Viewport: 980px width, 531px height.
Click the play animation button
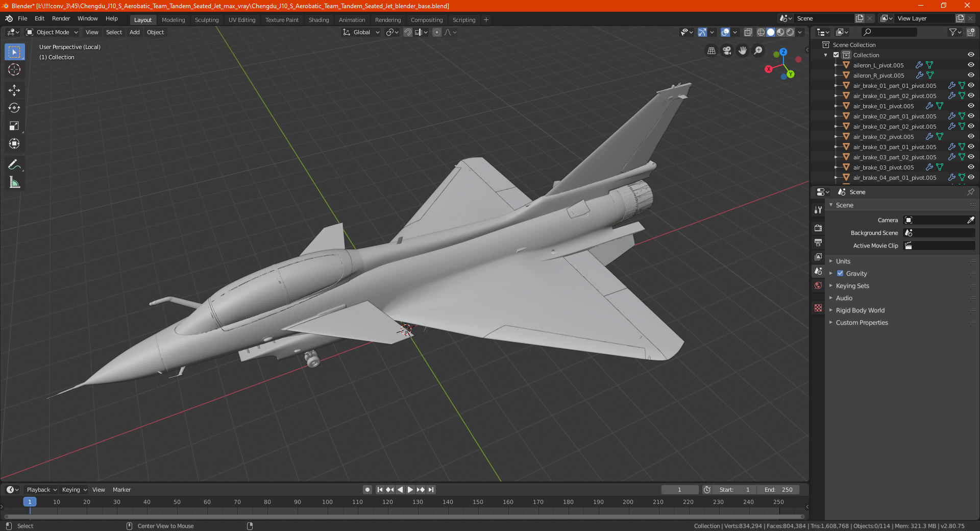tap(410, 490)
